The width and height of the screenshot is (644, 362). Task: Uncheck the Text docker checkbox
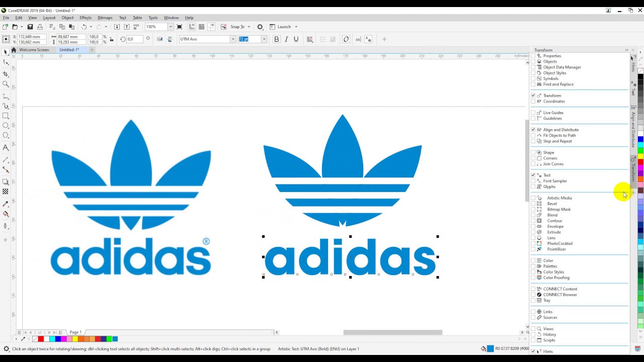[533, 175]
